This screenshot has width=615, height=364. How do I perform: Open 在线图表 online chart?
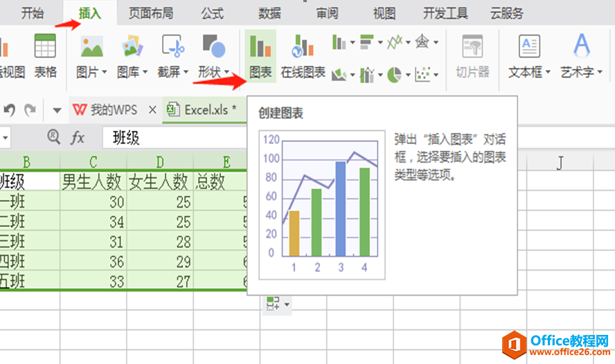pyautogui.click(x=303, y=56)
